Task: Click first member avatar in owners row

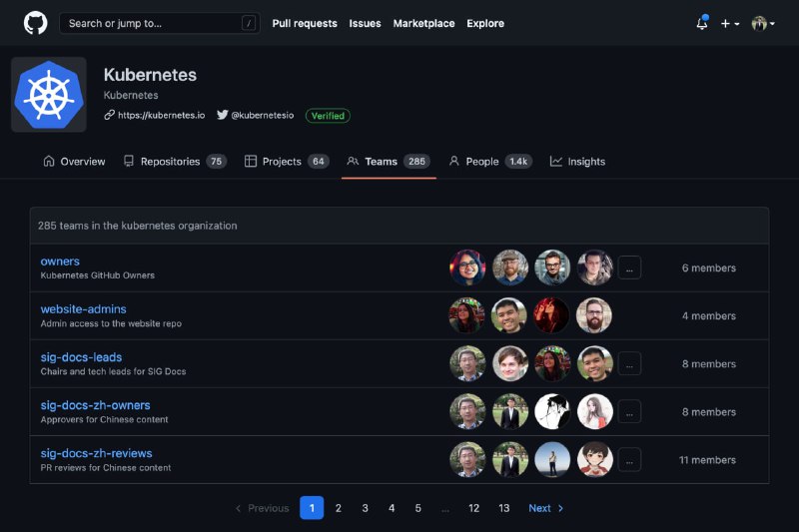Action: tap(467, 267)
